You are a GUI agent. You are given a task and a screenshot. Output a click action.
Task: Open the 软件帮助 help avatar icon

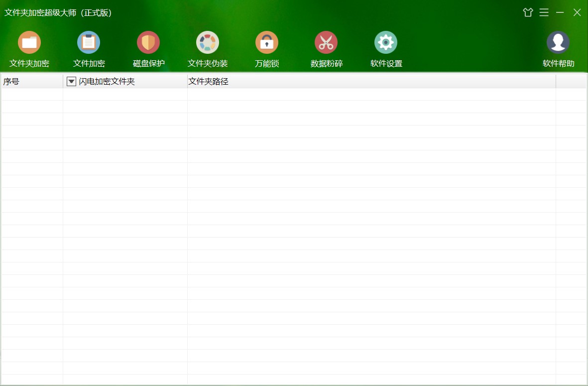coord(558,43)
